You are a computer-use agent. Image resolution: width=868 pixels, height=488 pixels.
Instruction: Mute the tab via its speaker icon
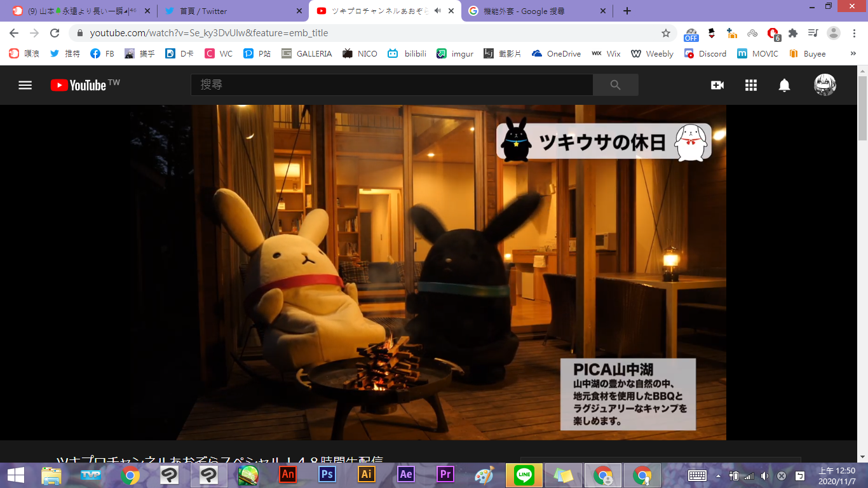(x=438, y=11)
